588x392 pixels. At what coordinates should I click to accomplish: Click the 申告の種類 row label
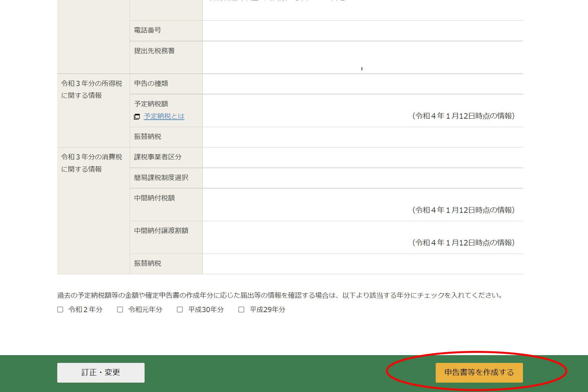coord(151,83)
